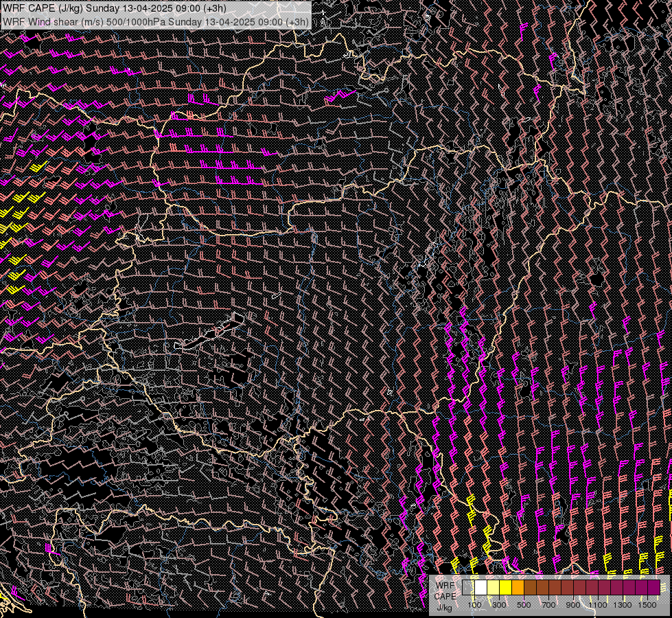Click the 100 legend value
The image size is (672, 618).
(474, 605)
